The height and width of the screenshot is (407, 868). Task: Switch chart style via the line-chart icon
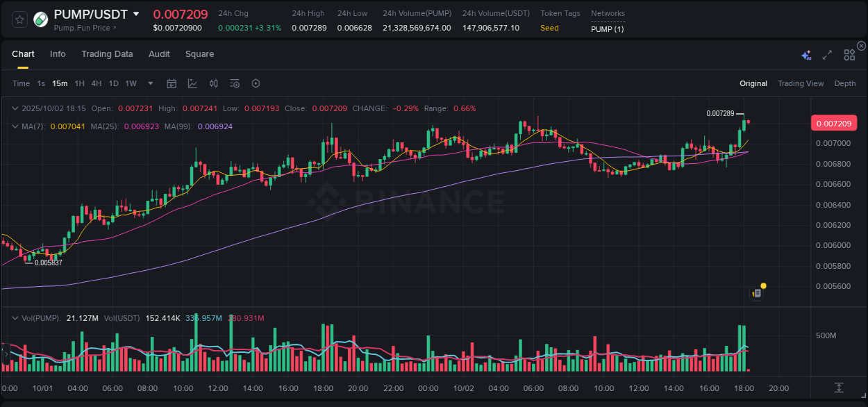click(x=192, y=83)
